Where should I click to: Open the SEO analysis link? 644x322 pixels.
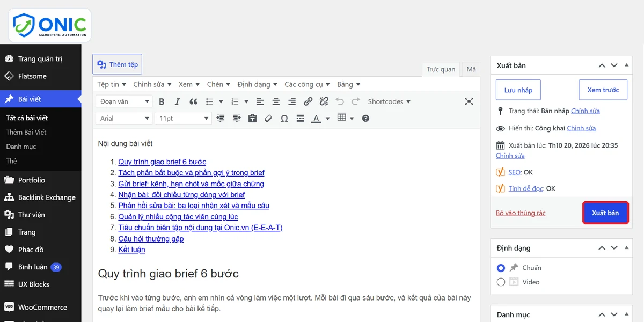515,172
